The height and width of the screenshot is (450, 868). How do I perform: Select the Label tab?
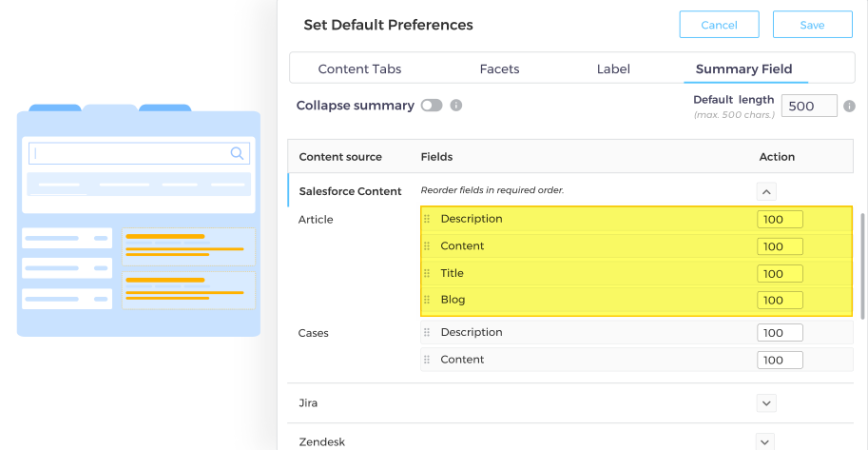tap(613, 69)
